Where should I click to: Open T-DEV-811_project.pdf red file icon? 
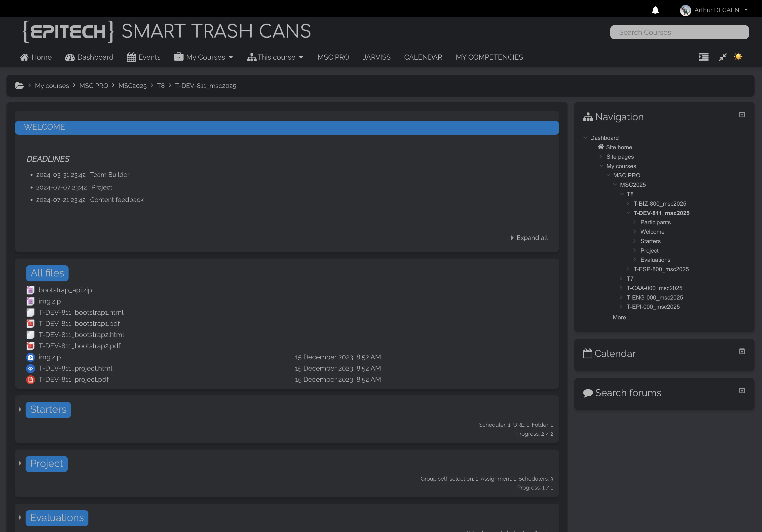(31, 379)
